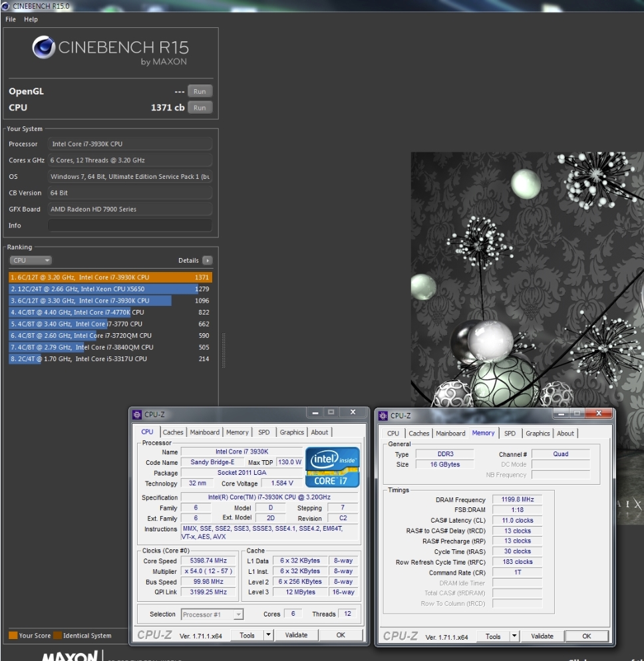Expand ranking Details arrow button
Screen dimensions: 644x661
click(208, 261)
